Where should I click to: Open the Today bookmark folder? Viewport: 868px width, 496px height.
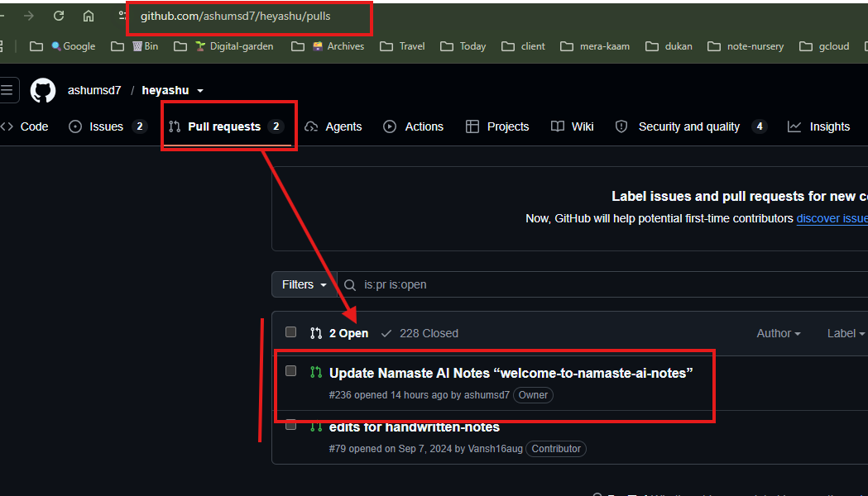click(463, 46)
